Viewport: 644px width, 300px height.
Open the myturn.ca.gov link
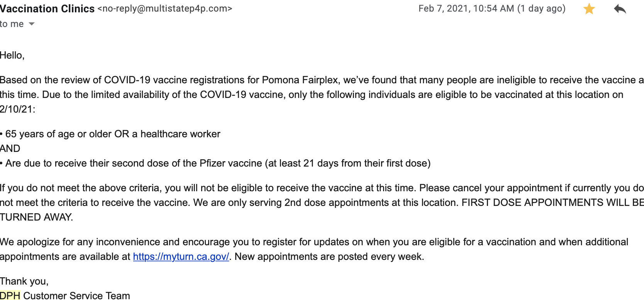pos(181,256)
